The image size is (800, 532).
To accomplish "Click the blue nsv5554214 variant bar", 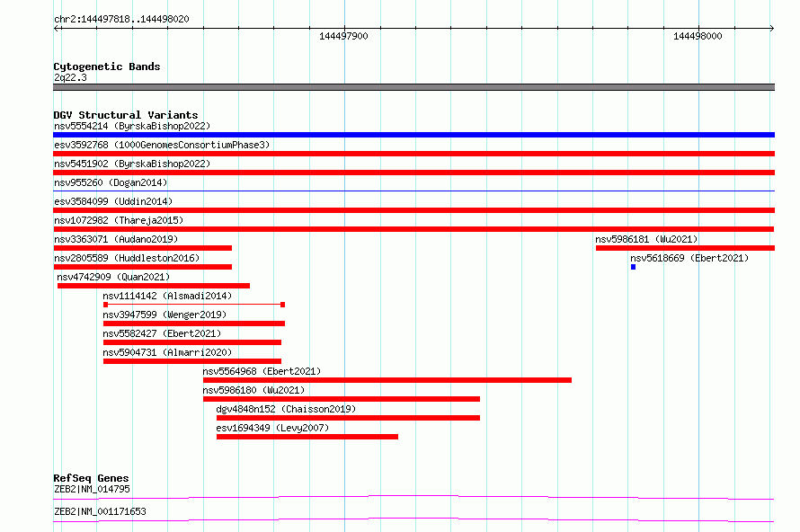I will [413, 135].
